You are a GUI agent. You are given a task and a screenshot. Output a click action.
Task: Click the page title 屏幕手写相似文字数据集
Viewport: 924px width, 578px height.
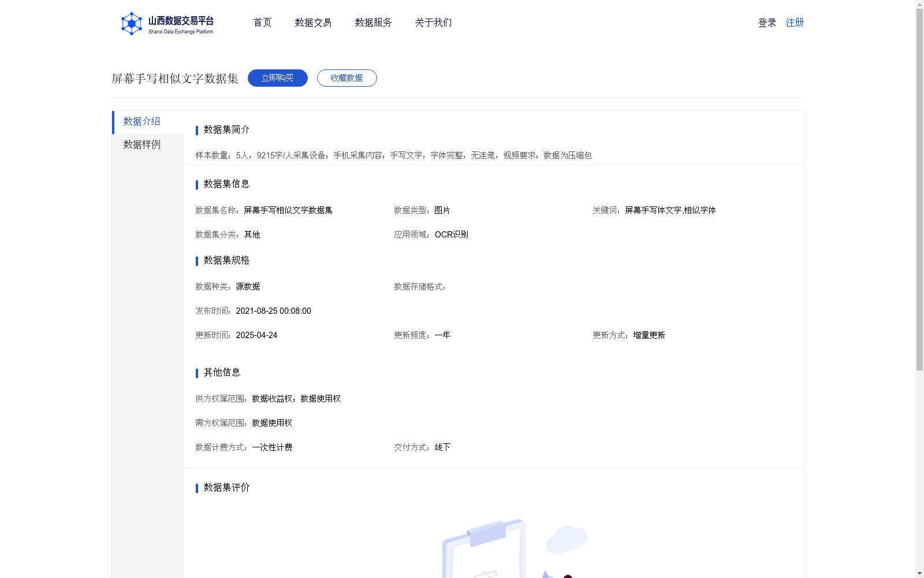[x=175, y=79]
